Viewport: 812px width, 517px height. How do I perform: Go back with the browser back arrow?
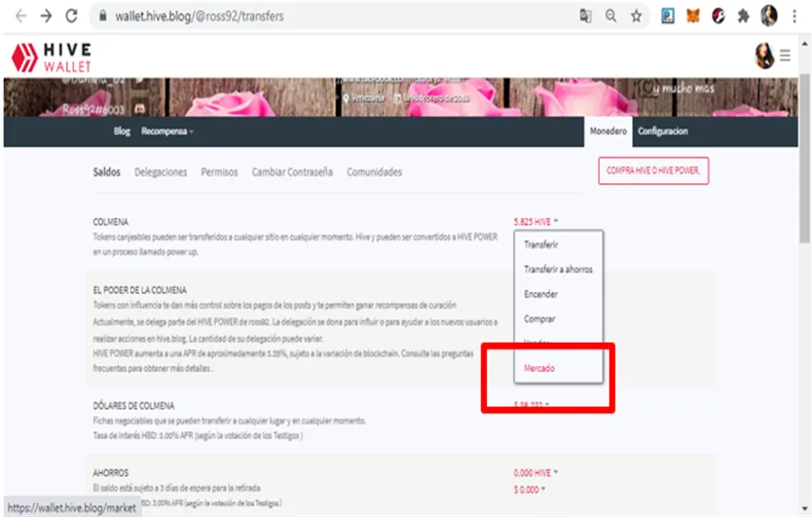point(21,16)
